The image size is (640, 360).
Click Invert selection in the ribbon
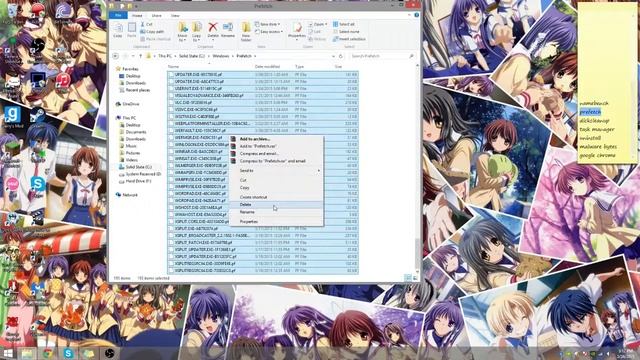point(349,39)
